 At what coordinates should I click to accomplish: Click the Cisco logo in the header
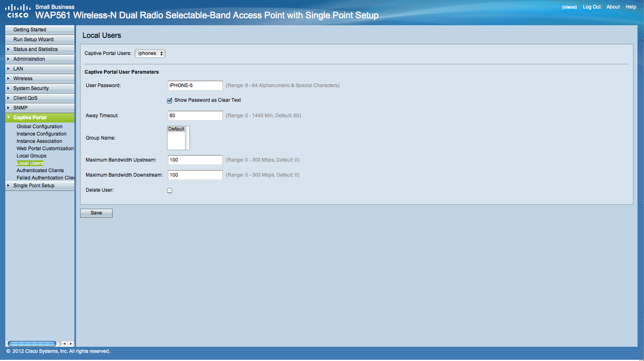point(17,11)
